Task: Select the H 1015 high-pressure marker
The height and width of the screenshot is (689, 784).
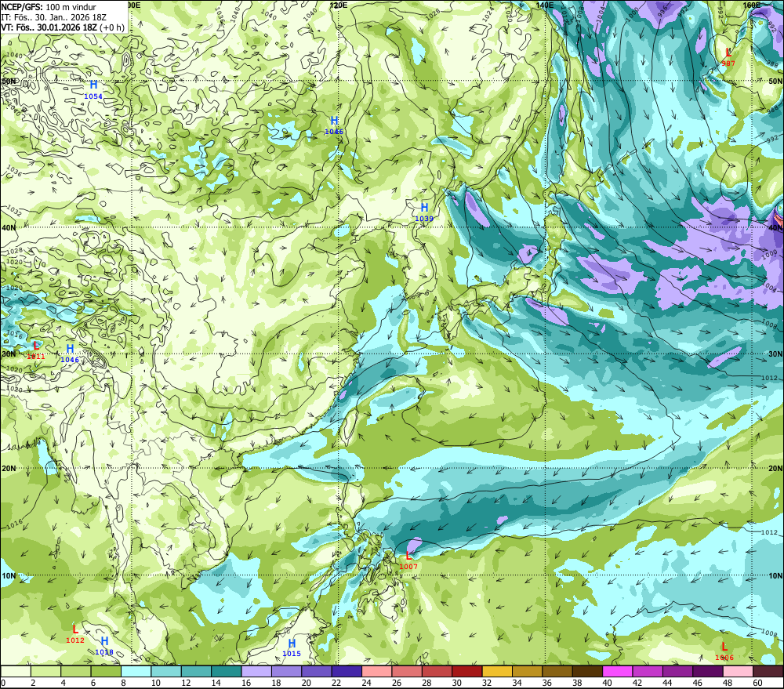Action: [x=292, y=647]
